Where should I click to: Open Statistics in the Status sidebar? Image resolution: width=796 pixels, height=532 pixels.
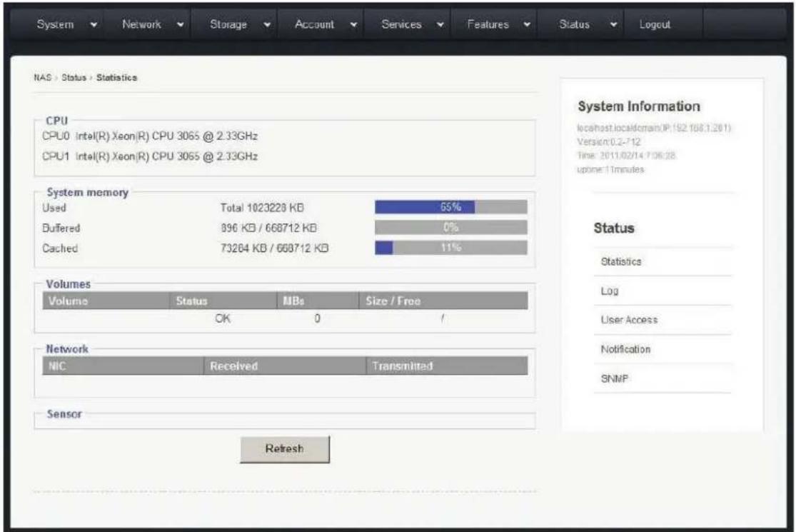pos(621,262)
